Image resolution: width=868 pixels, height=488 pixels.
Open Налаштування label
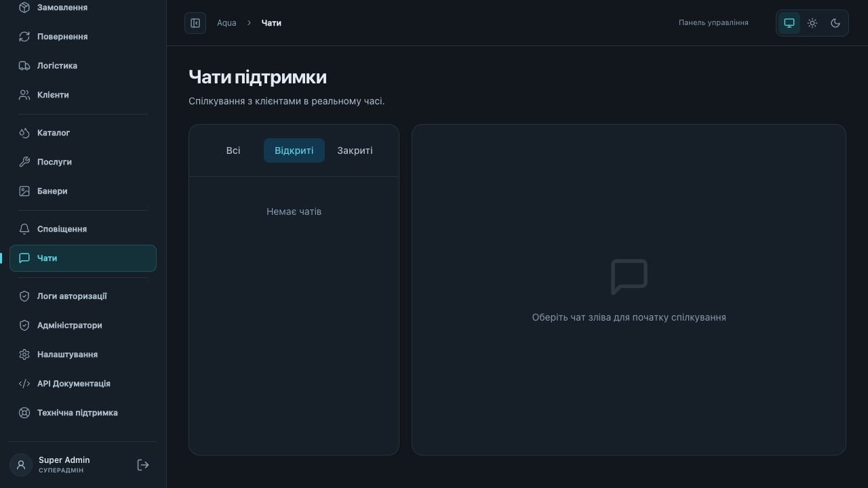click(x=67, y=354)
